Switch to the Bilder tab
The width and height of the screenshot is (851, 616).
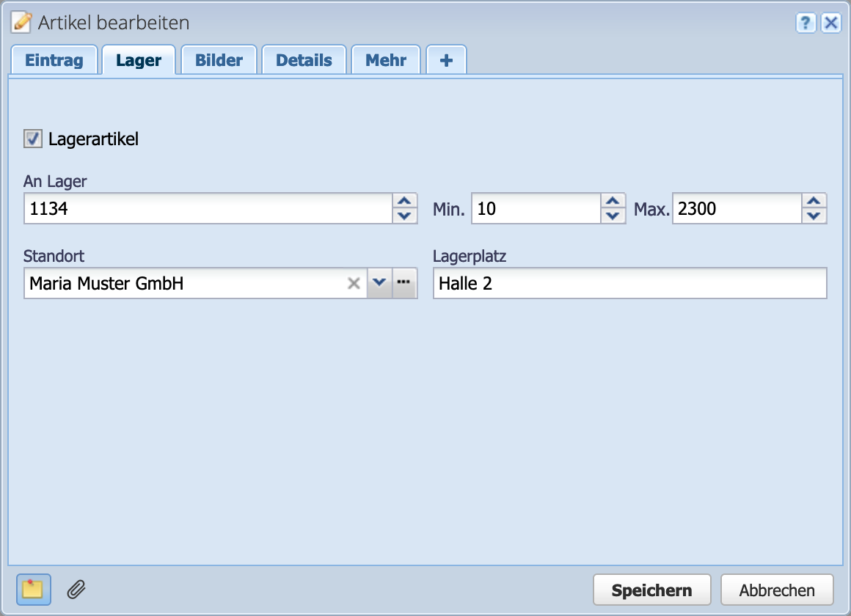[218, 59]
